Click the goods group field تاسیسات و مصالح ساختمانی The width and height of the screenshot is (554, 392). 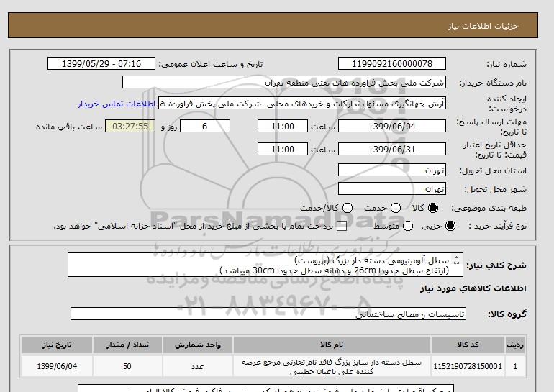pos(268,314)
